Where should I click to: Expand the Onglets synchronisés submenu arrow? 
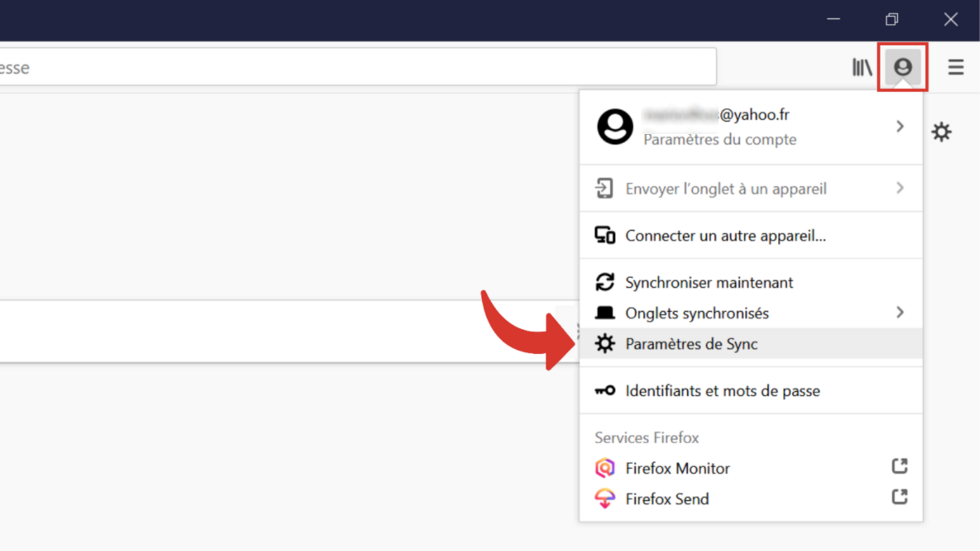point(900,313)
